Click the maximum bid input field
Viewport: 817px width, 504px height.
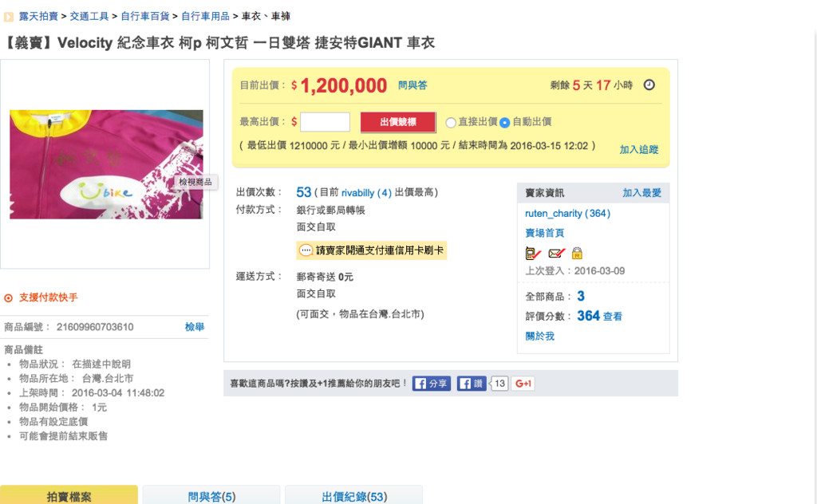(x=325, y=122)
